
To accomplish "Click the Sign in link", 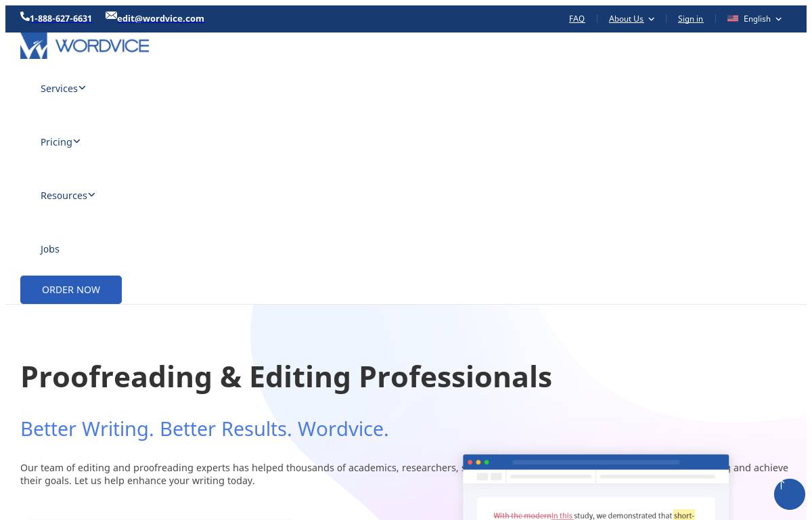I will coord(690,19).
